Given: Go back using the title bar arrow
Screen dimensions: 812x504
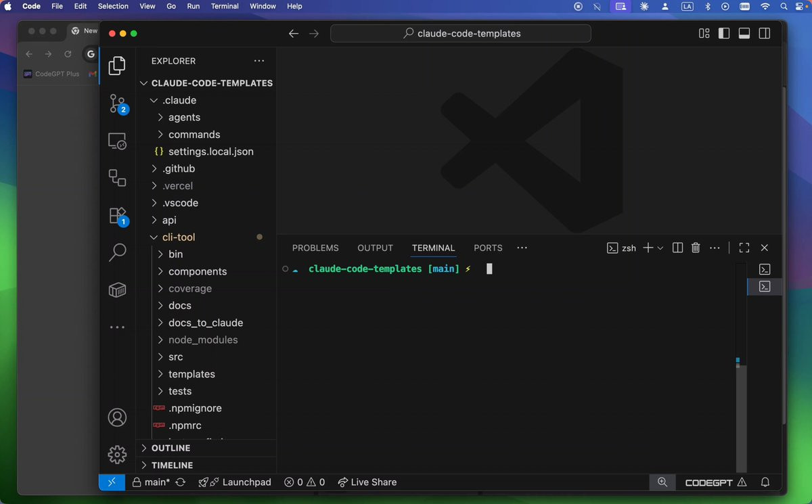Looking at the screenshot, I should (294, 33).
